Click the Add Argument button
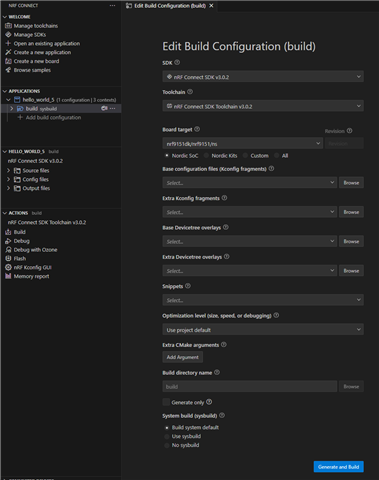Screen dimensions: 379x480 [183, 357]
